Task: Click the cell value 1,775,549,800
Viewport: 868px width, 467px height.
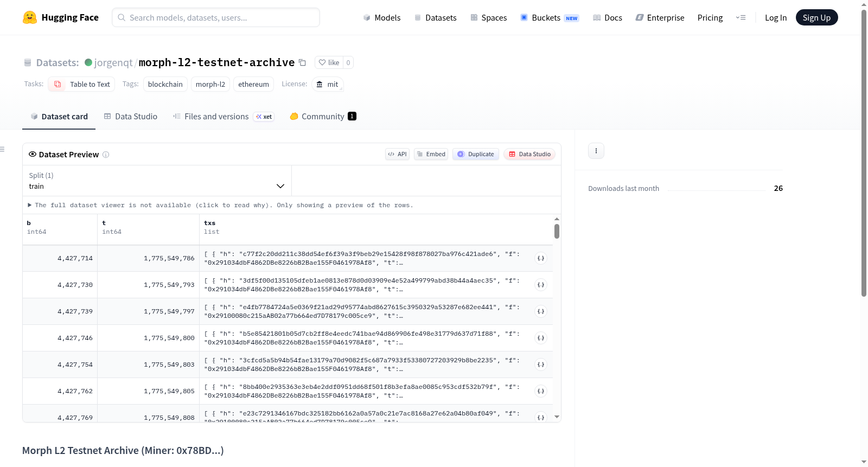Action: pyautogui.click(x=169, y=338)
